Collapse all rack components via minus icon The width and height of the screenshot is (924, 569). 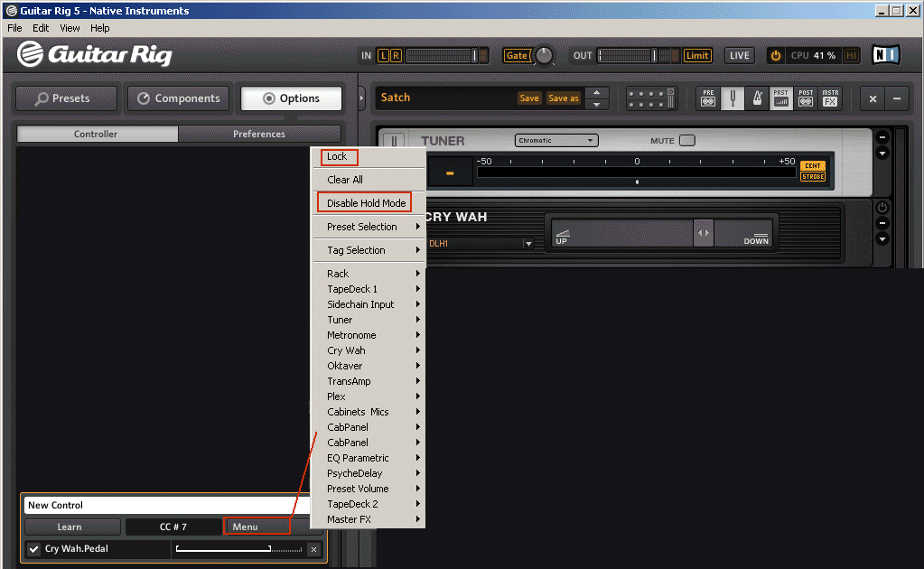click(897, 99)
